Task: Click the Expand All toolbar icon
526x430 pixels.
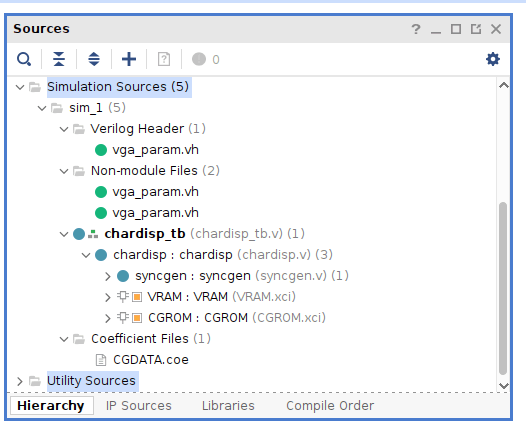Action: [94, 59]
